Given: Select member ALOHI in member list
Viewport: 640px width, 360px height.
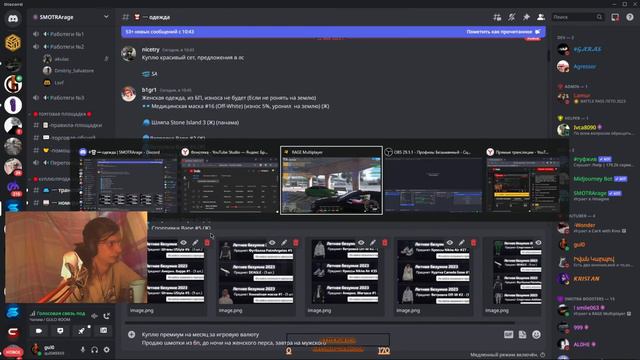Looking at the screenshot, I should pyautogui.click(x=581, y=344).
